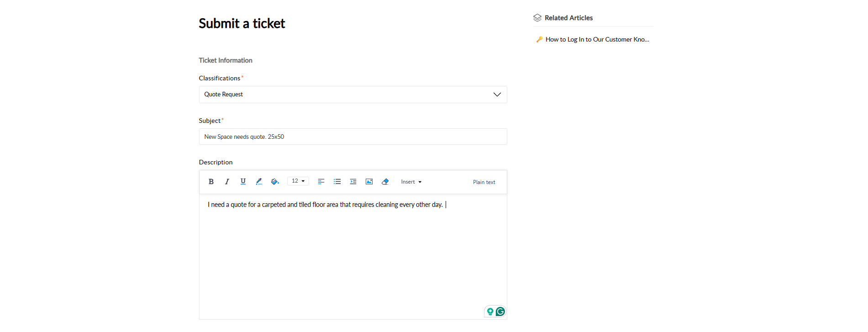The image size is (868, 332).
Task: Switch editor to Plain text mode
Action: click(x=484, y=182)
